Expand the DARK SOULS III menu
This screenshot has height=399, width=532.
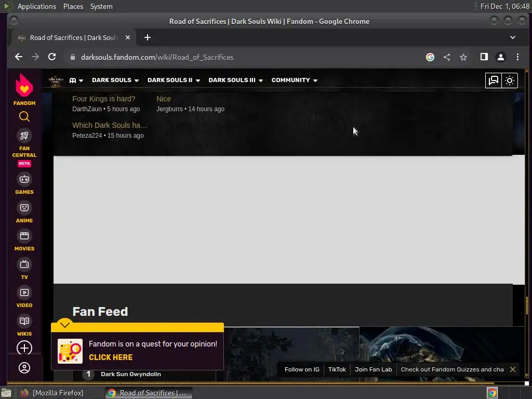(235, 81)
